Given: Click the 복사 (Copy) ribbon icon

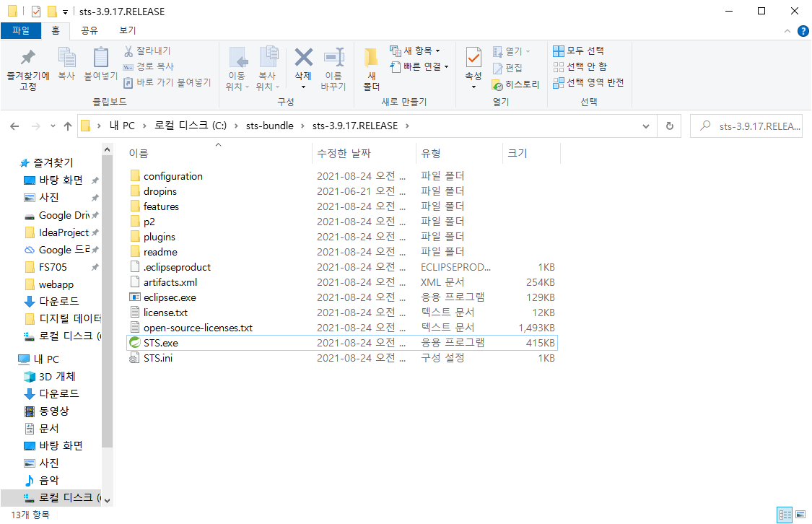Looking at the screenshot, I should 66,64.
